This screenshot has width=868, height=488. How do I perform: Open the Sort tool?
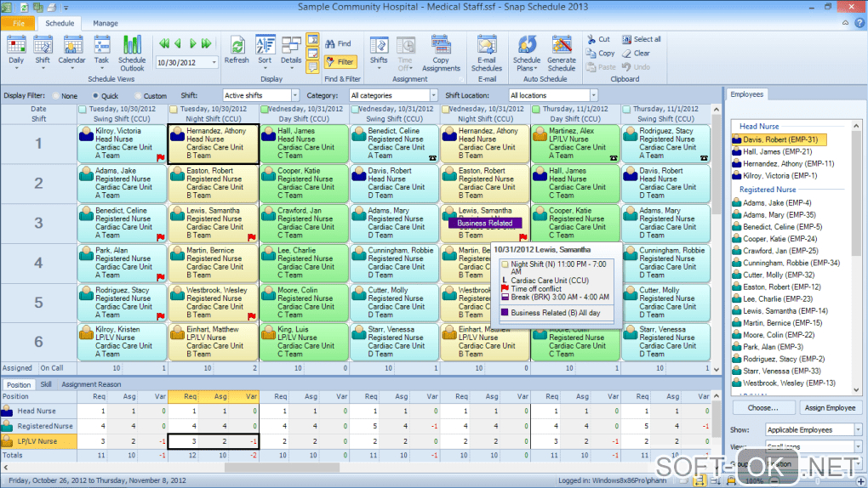pyautogui.click(x=266, y=50)
